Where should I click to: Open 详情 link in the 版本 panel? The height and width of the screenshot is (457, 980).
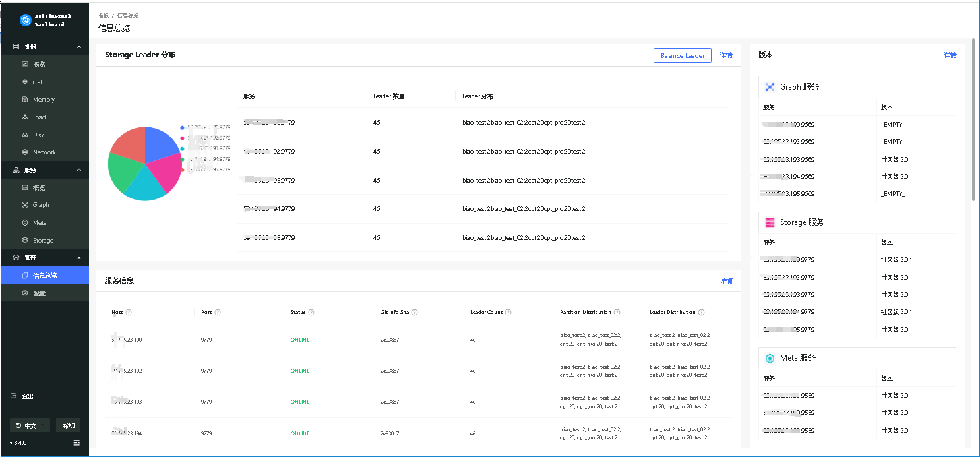click(x=950, y=55)
